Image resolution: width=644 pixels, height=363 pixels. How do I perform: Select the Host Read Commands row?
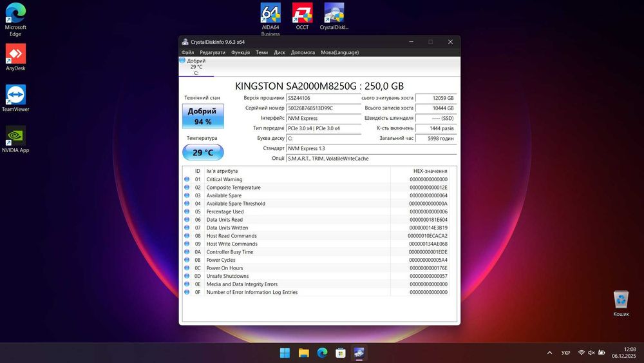[x=316, y=235]
